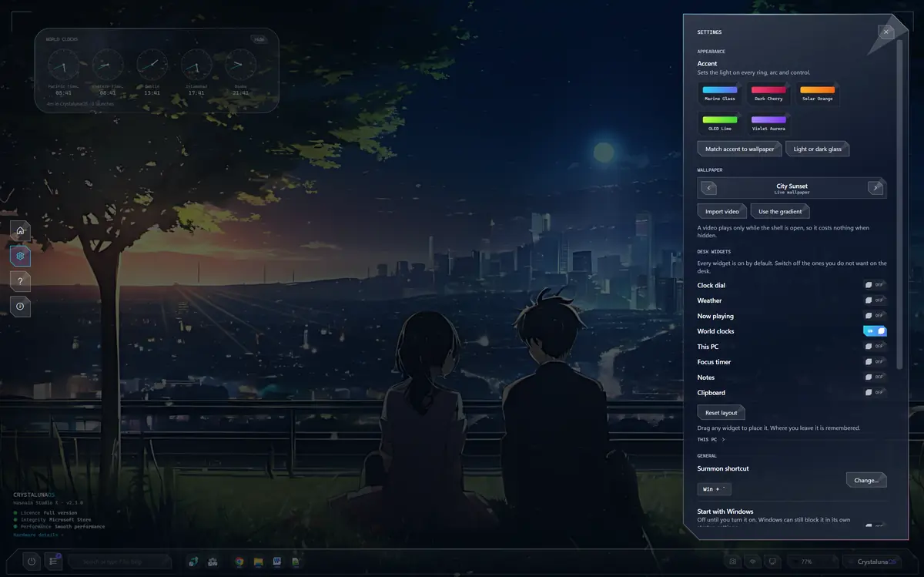Viewport: 924px width, 577px height.
Task: Click the camera icon in bottom bar
Action: point(733,562)
